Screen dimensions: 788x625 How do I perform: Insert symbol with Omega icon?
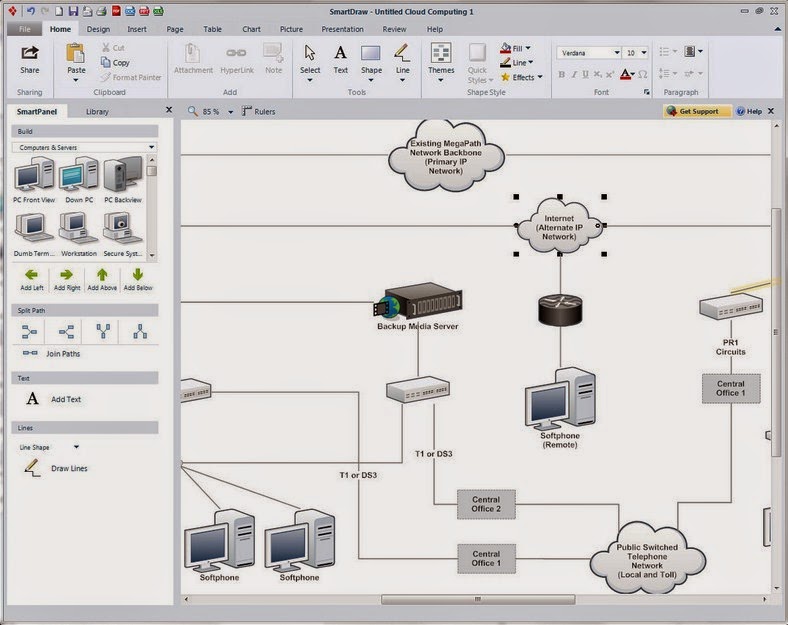coord(642,74)
